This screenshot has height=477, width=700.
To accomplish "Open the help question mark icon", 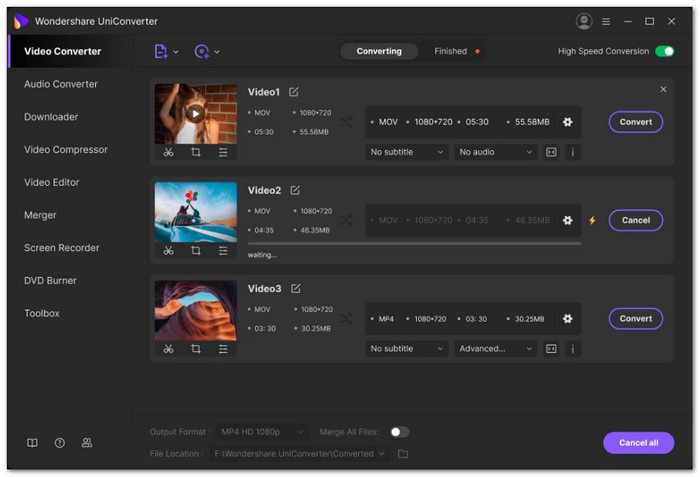I will pos(59,443).
